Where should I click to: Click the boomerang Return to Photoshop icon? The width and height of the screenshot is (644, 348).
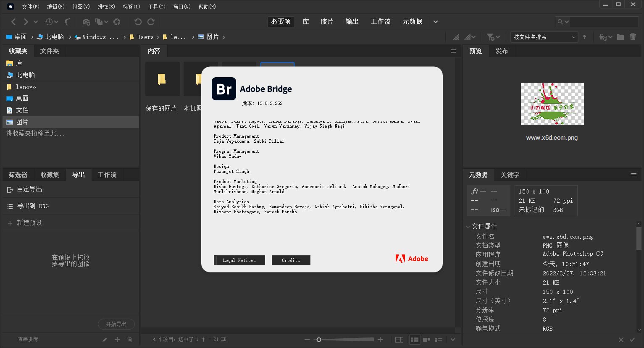coord(66,21)
